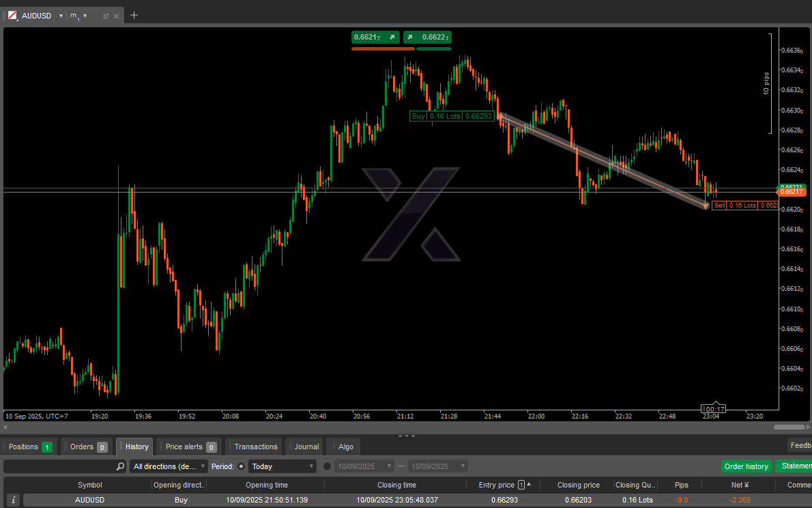The width and height of the screenshot is (812, 508).
Task: Select the Period preset radio button
Action: point(241,466)
